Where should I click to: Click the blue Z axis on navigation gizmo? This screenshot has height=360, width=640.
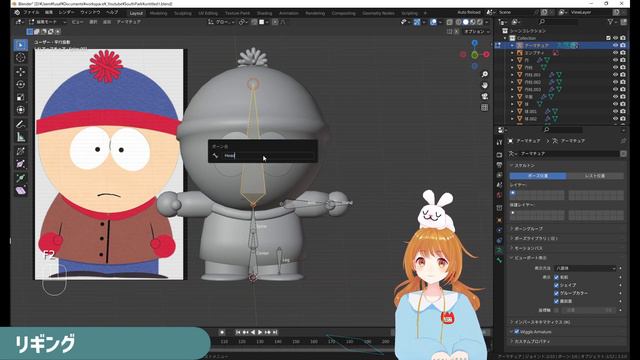475,43
